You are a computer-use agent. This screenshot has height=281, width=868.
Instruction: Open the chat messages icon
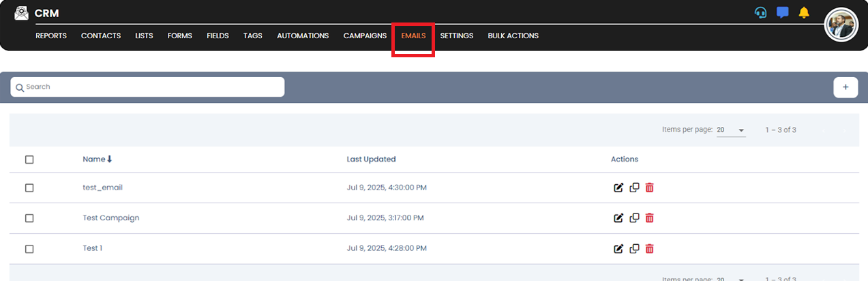(x=782, y=12)
